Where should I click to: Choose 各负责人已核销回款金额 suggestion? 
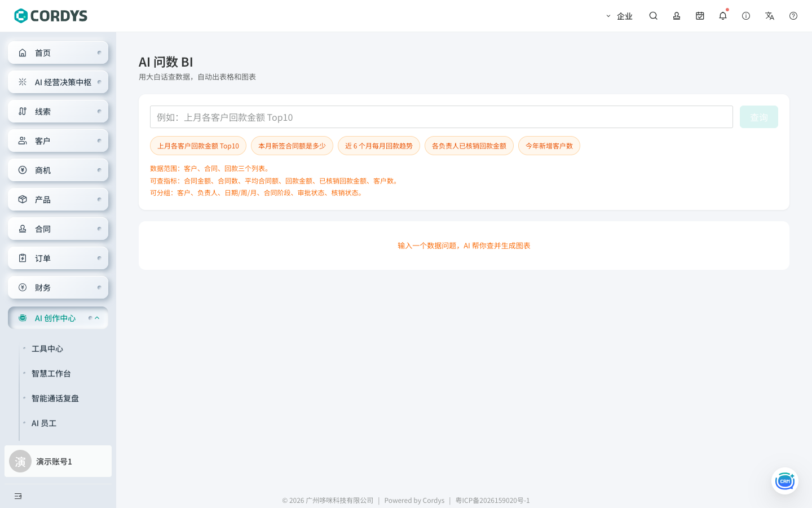pos(469,146)
